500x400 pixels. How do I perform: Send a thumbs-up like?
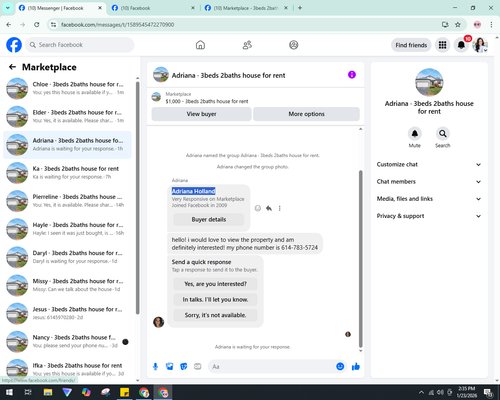[x=356, y=367]
